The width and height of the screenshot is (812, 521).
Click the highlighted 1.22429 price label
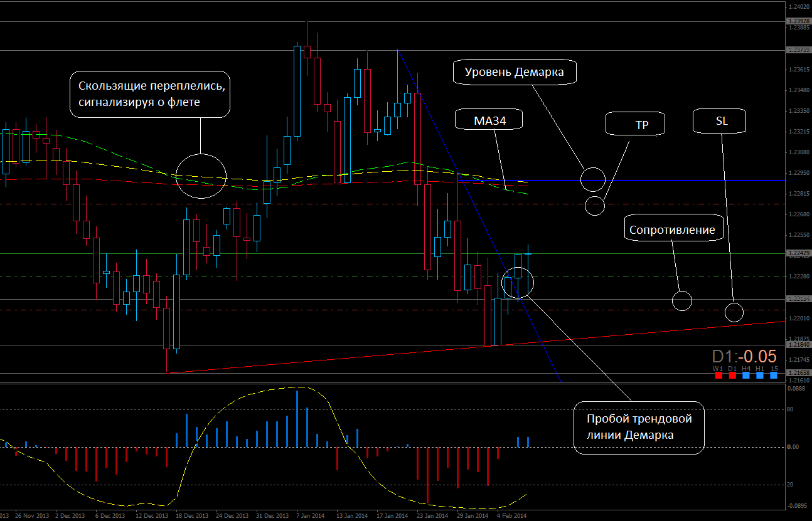pyautogui.click(x=799, y=253)
